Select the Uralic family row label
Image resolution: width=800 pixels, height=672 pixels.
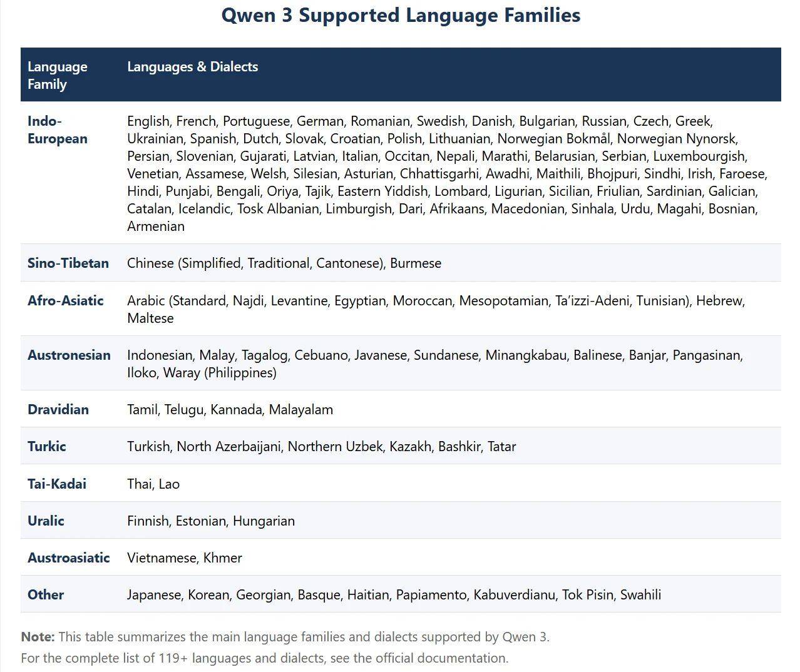point(46,521)
